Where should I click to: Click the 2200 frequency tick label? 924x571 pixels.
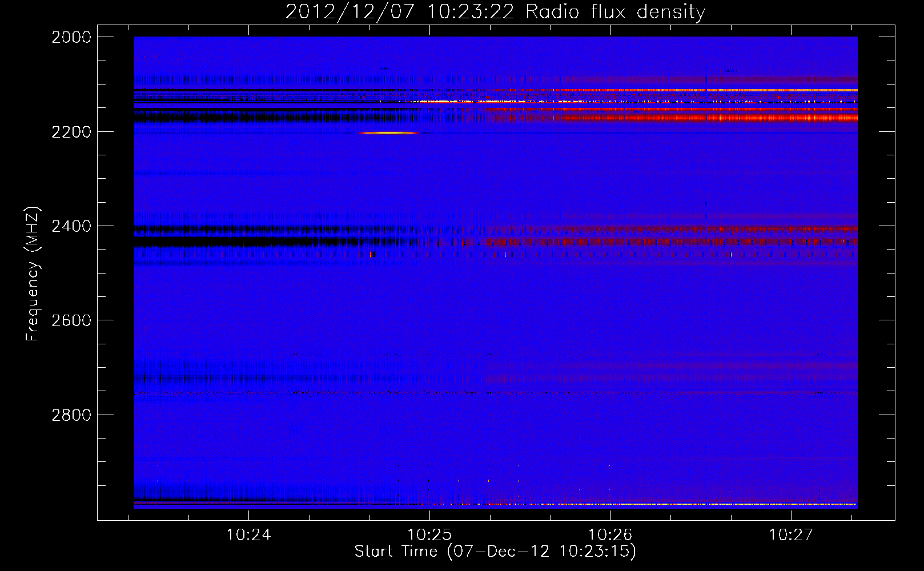(x=71, y=132)
